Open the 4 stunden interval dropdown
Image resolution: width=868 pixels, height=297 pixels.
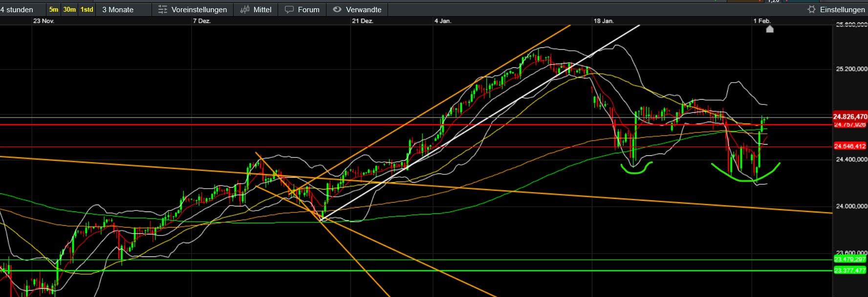tap(18, 10)
